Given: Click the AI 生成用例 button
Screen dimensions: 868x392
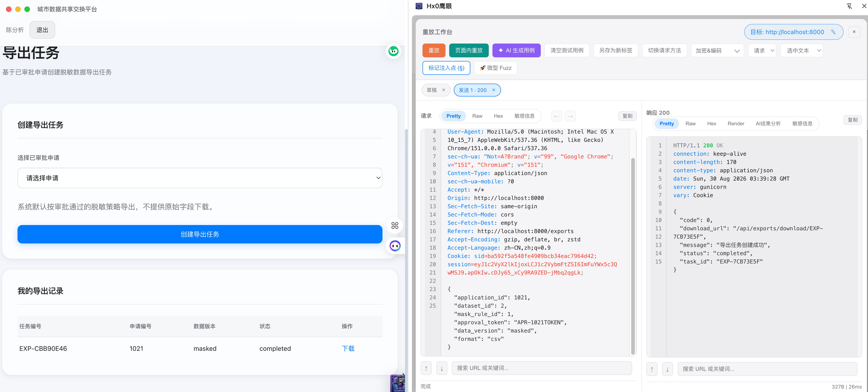Looking at the screenshot, I should 516,51.
